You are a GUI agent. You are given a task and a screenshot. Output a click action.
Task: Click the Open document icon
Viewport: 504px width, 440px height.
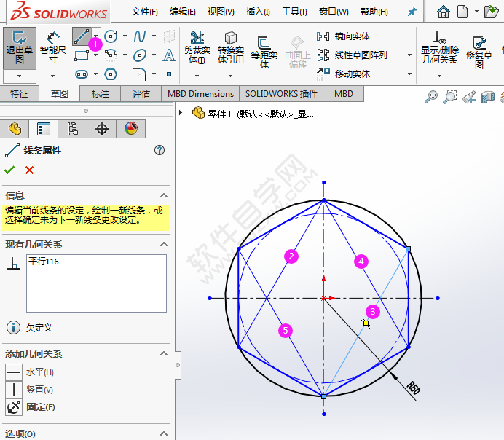(x=491, y=12)
